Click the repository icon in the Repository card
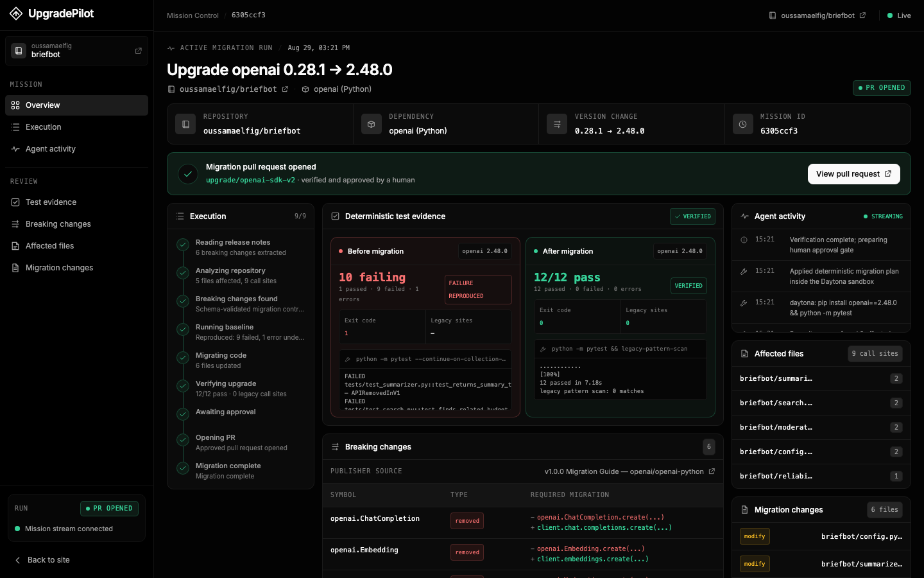924x578 pixels. click(x=185, y=124)
